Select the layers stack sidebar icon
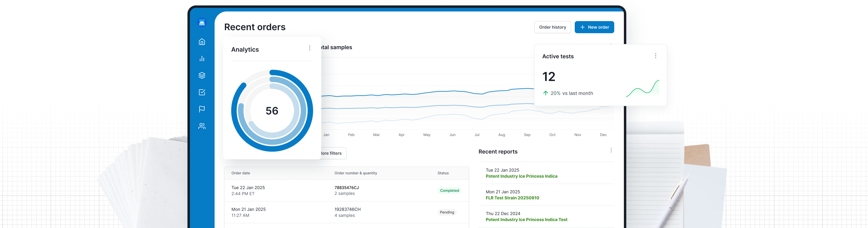The width and height of the screenshot is (868, 228). [202, 76]
